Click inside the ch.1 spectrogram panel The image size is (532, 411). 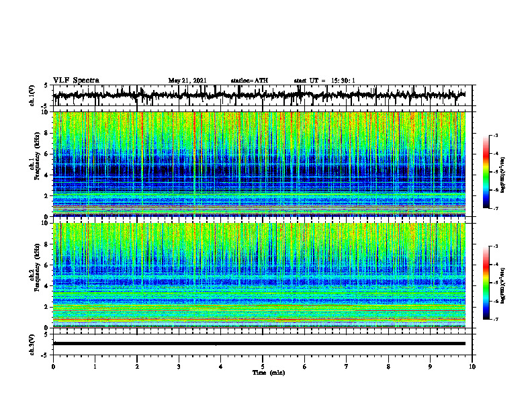point(259,164)
